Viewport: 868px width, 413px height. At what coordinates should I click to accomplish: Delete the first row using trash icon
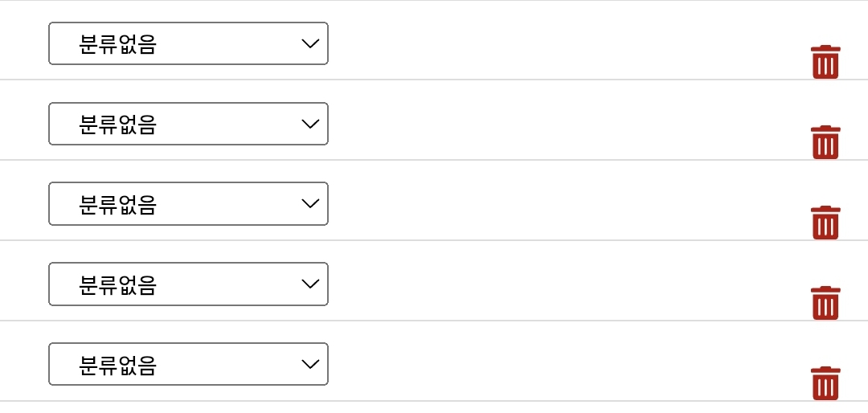(x=825, y=62)
